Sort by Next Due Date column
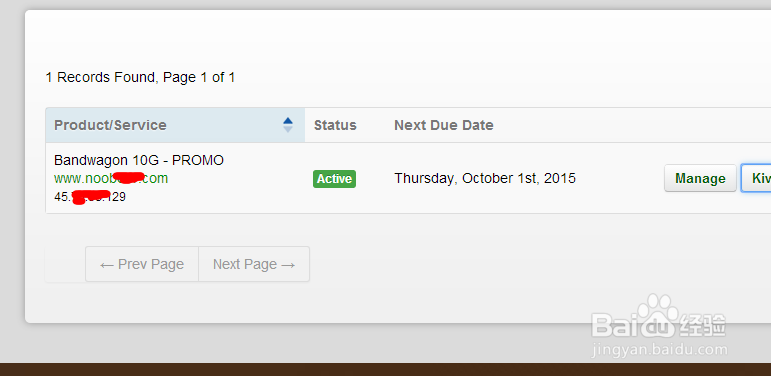 pyautogui.click(x=444, y=125)
